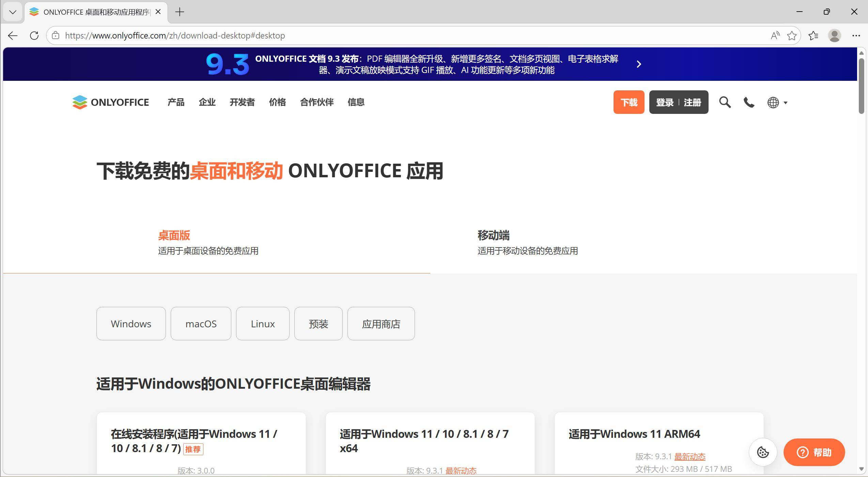Viewport: 868px width, 477px height.
Task: Click the orange 下载 button
Action: [x=629, y=102]
